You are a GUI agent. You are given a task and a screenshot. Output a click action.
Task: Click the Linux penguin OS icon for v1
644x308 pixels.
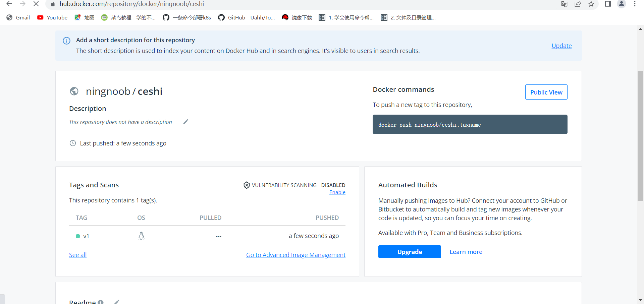pos(141,236)
